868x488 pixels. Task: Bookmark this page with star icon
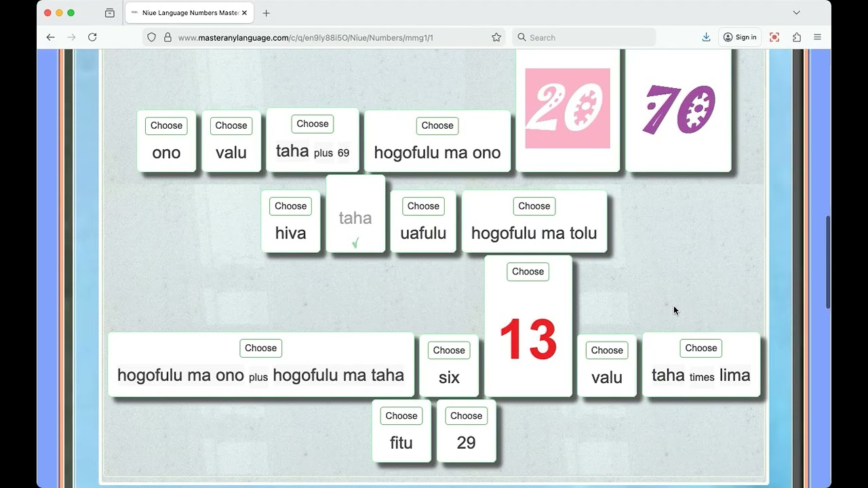click(496, 37)
